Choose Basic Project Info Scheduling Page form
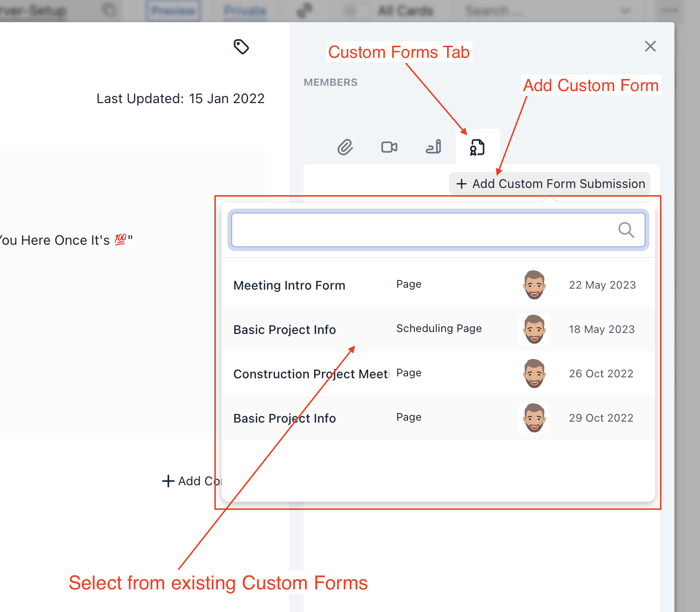 pyautogui.click(x=285, y=330)
